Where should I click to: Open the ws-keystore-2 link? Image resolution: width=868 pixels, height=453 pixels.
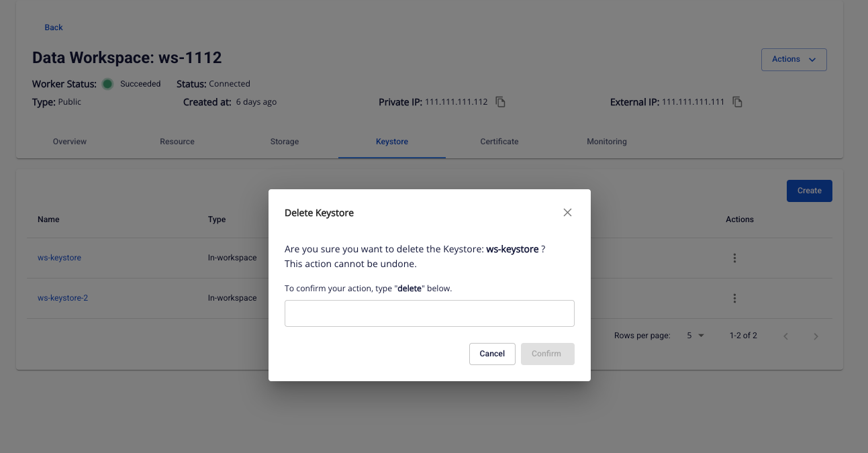tap(62, 298)
